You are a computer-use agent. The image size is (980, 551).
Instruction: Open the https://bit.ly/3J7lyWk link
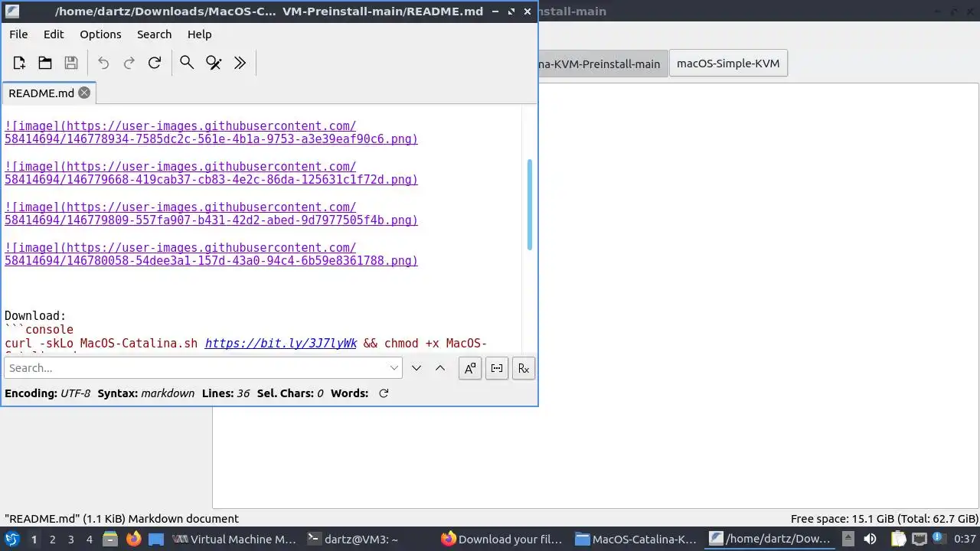tap(281, 344)
